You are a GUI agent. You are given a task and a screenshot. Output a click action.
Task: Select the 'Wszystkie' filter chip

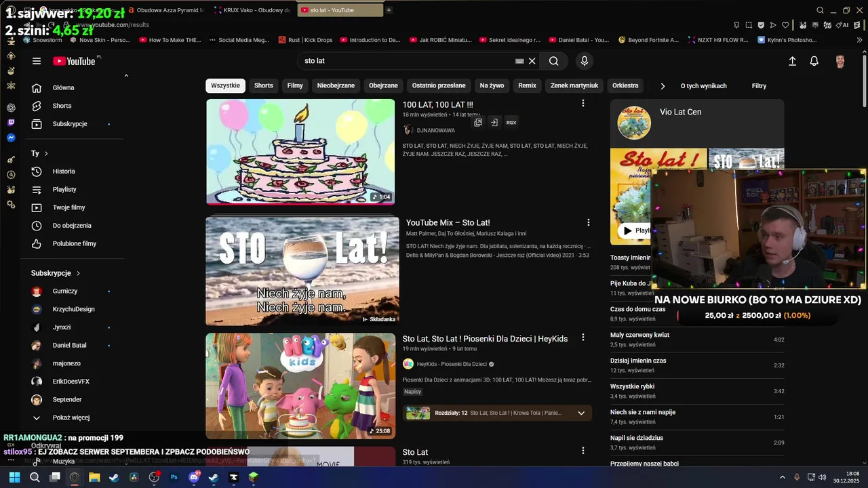[x=225, y=85]
